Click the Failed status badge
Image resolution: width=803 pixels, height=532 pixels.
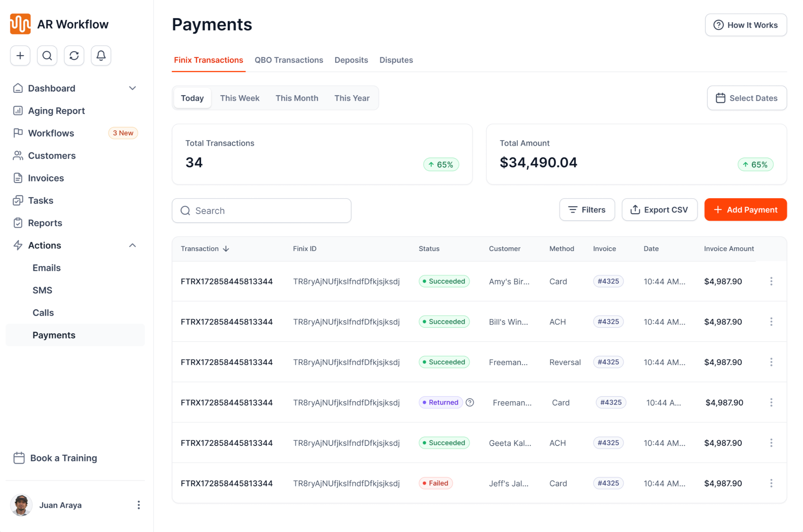pyautogui.click(x=436, y=483)
